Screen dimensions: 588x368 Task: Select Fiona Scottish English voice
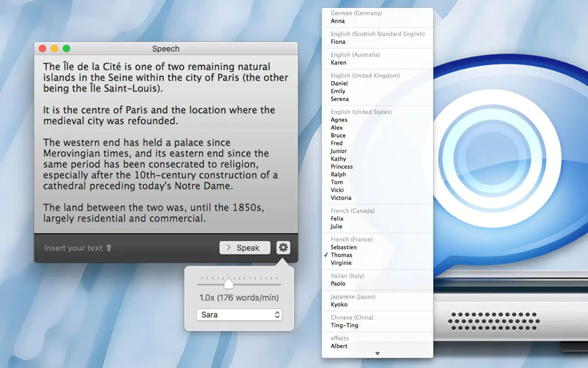338,42
